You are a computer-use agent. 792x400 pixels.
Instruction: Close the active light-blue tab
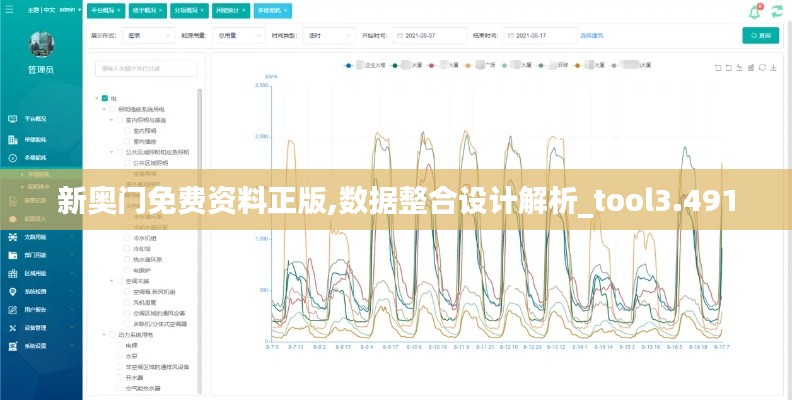pos(285,10)
